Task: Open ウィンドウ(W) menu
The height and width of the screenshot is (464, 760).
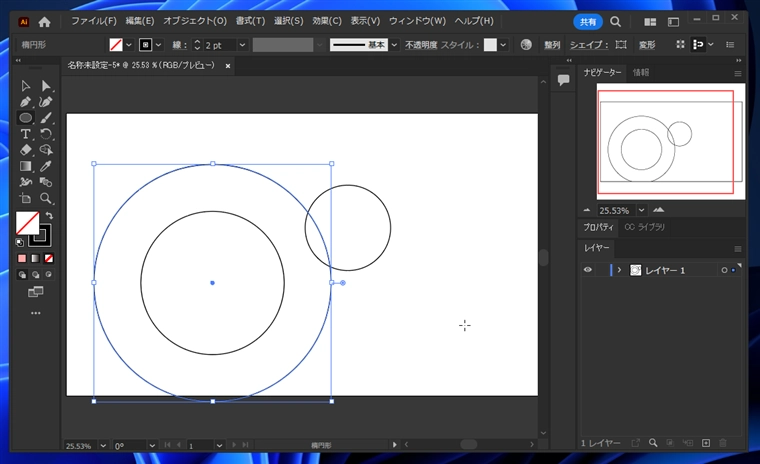Action: (417, 21)
